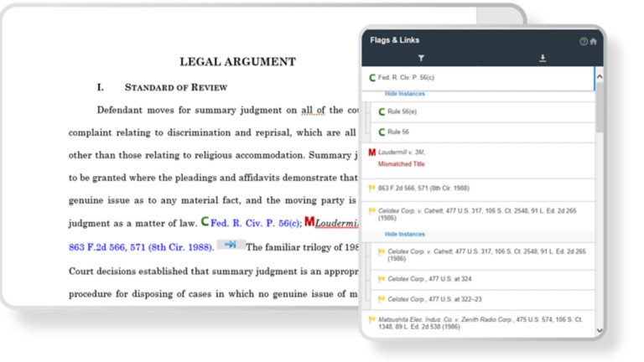The height and width of the screenshot is (362, 644).
Task: Click yellow flag on nested Celotex Corp. v. Catrett instance
Action: [382, 251]
